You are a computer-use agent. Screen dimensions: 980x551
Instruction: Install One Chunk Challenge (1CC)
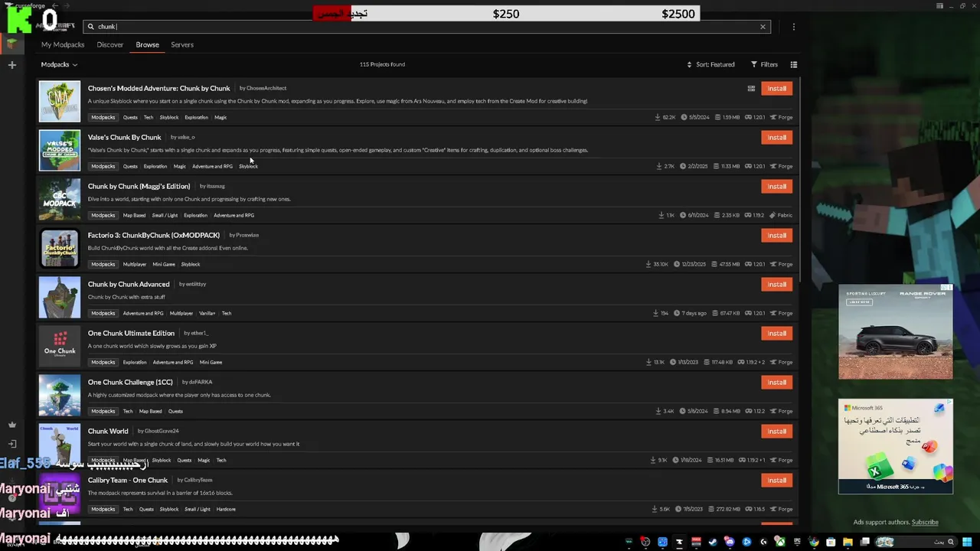(776, 383)
